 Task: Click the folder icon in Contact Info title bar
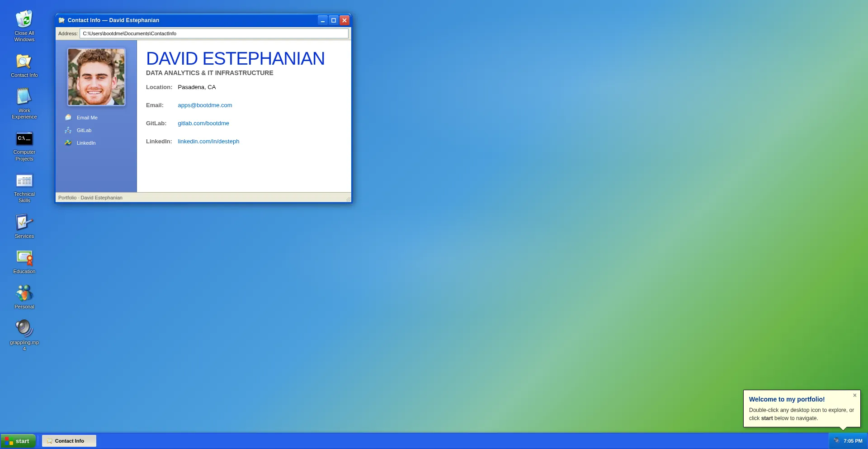point(62,20)
